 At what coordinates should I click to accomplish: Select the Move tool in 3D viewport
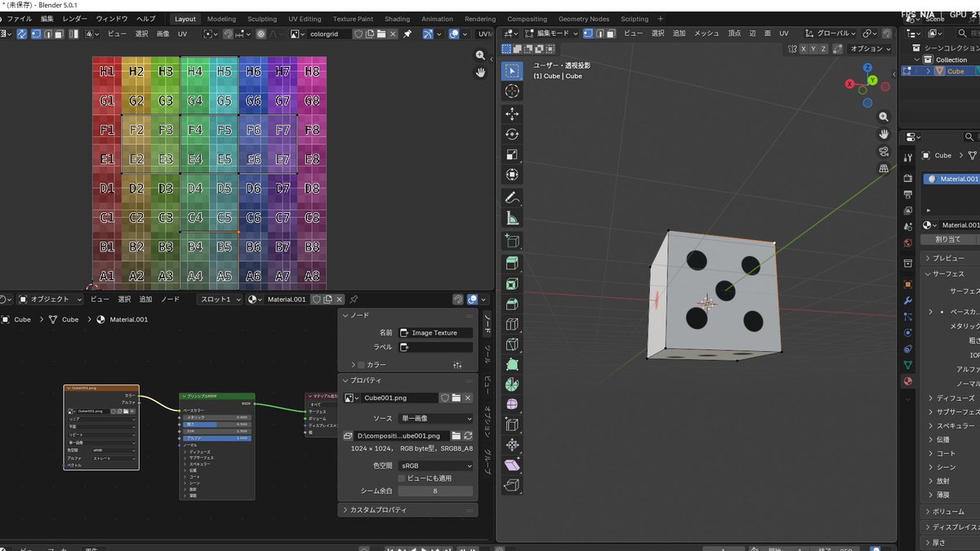click(512, 114)
